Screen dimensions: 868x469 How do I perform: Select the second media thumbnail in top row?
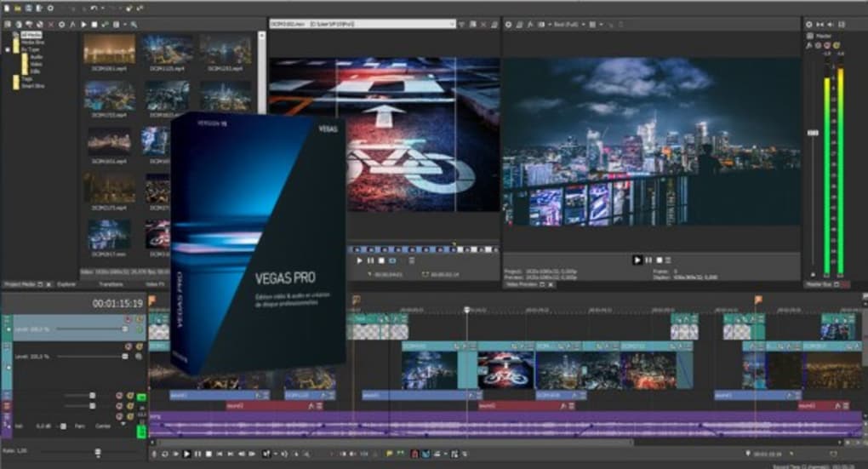click(x=167, y=49)
